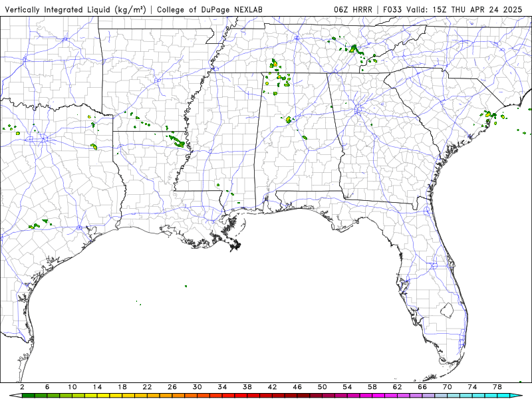Click the "6" value on the color scale
532x399 pixels.
[x=47, y=387]
